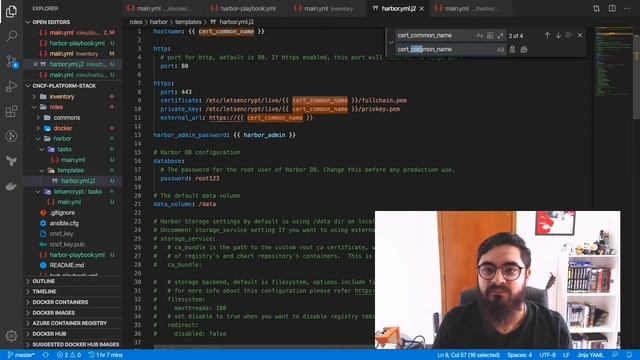
Task: Toggle Find in Selection option
Action: pyautogui.click(x=569, y=36)
